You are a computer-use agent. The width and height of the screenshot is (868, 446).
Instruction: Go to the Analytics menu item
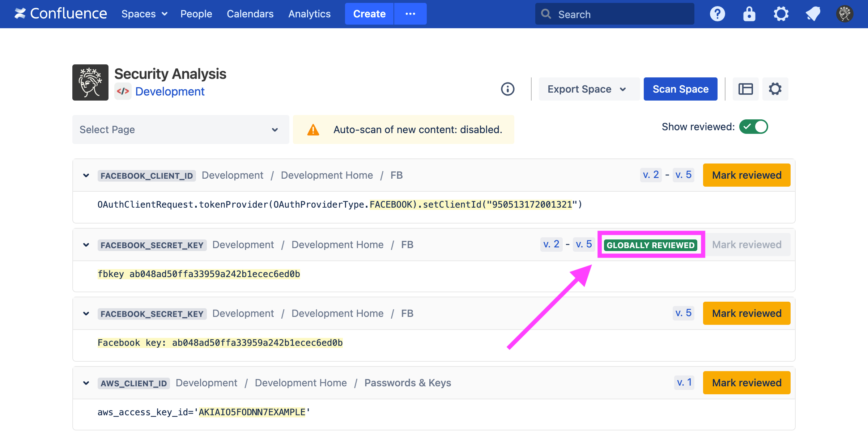pos(309,14)
